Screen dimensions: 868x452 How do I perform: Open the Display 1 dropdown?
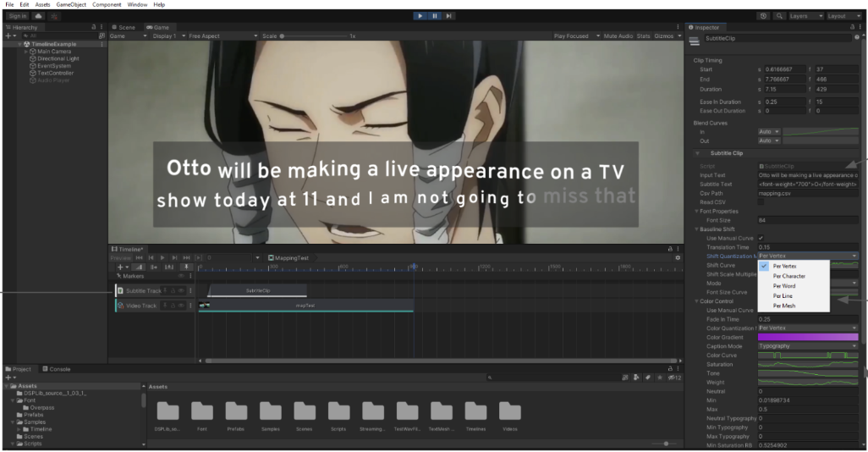[x=169, y=36]
